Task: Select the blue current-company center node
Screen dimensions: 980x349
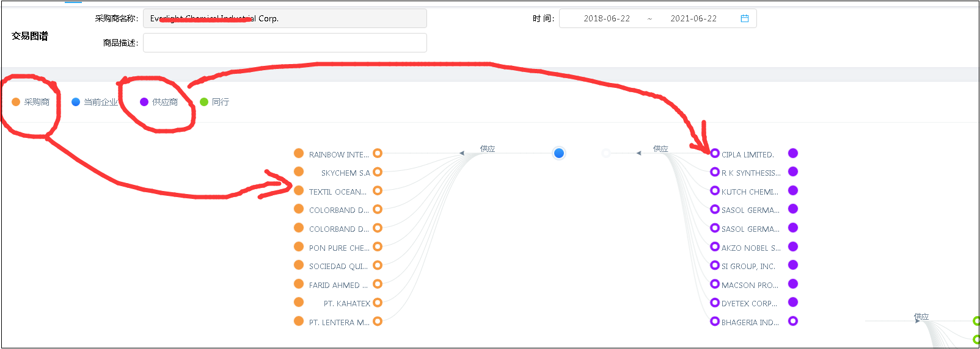Action: (x=558, y=153)
